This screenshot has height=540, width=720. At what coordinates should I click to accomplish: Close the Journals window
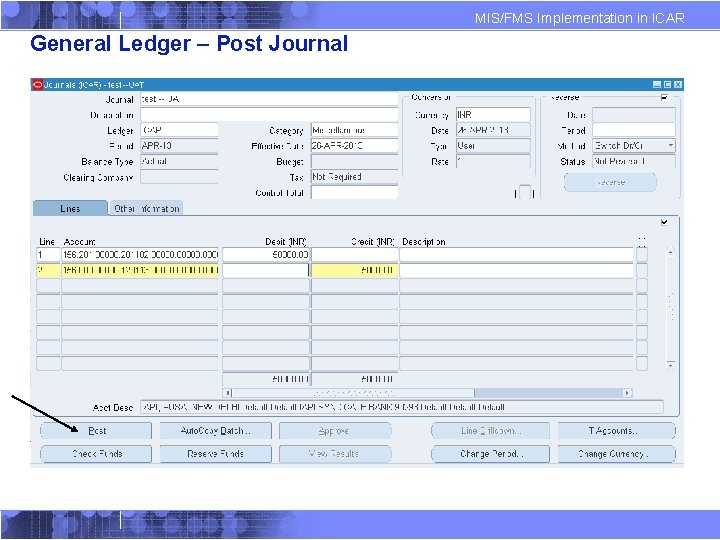click(x=678, y=84)
